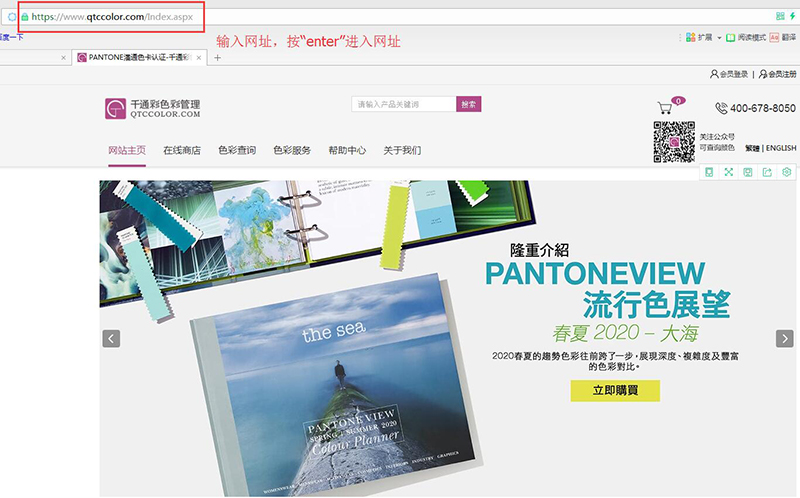Viewport: 800px width, 498px height.
Task: Click the green padlock security icon
Action: [x=24, y=17]
